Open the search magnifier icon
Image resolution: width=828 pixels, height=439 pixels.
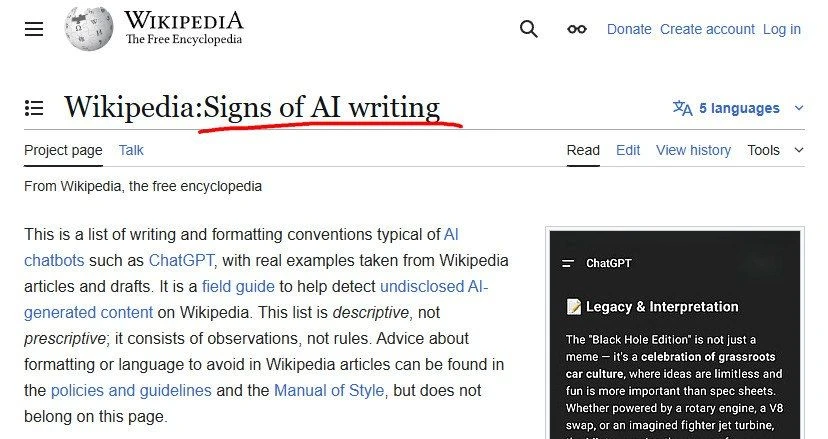[x=529, y=29]
